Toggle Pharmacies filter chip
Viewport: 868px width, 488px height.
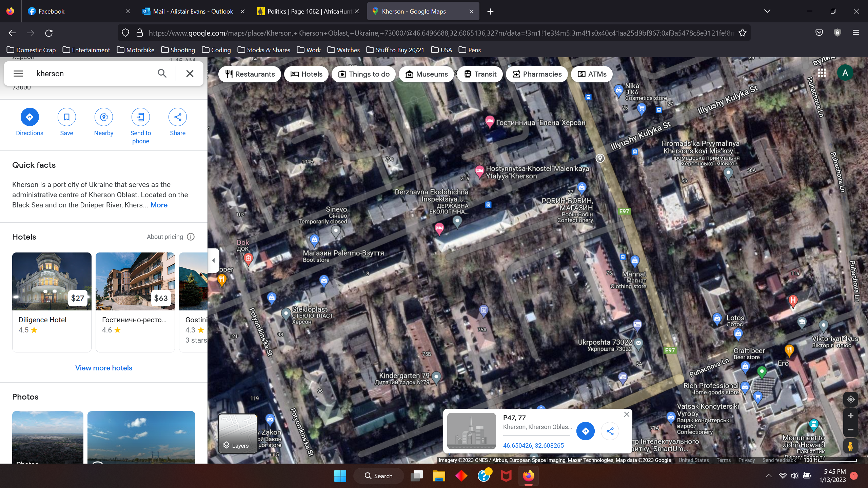coord(537,74)
